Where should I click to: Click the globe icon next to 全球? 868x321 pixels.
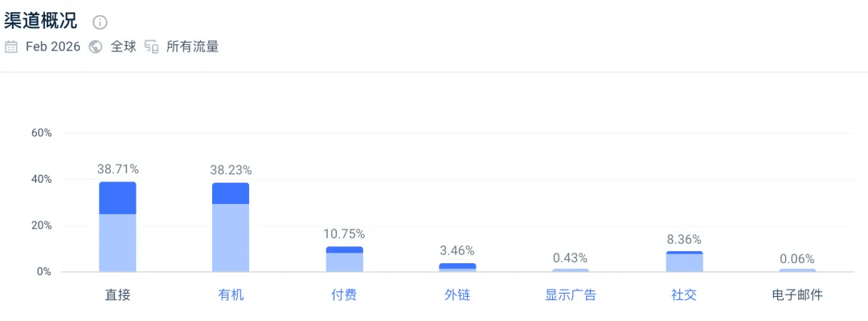(x=96, y=47)
